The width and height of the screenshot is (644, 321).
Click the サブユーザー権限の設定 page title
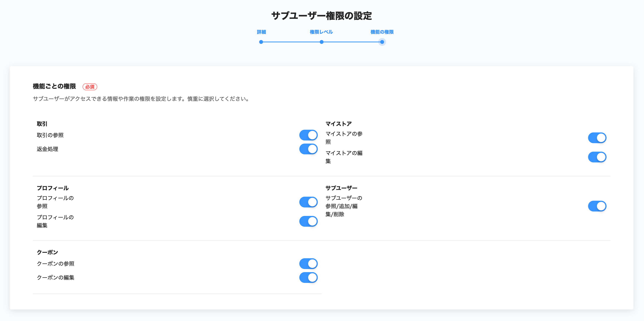tap(321, 16)
